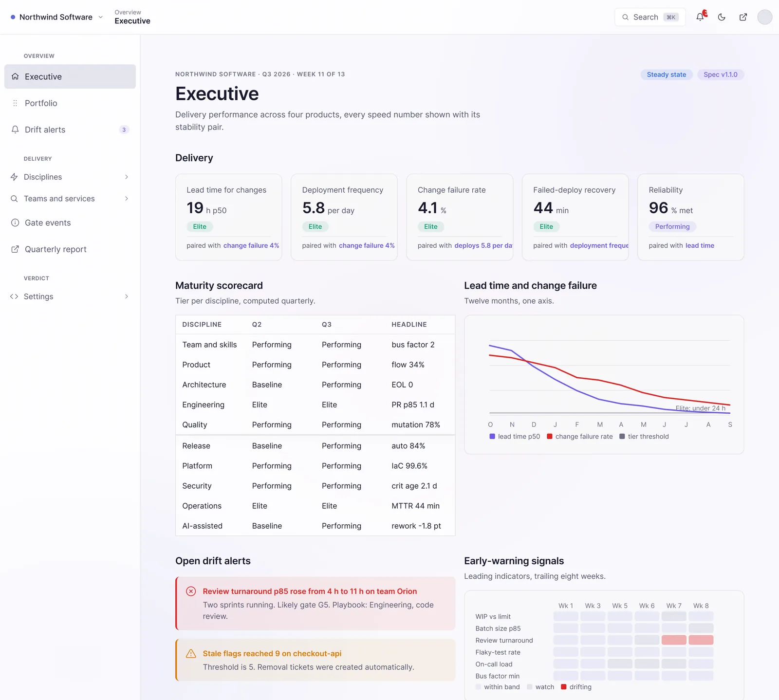Click the Search field
Viewport: 779px width, 700px height.
click(x=650, y=17)
